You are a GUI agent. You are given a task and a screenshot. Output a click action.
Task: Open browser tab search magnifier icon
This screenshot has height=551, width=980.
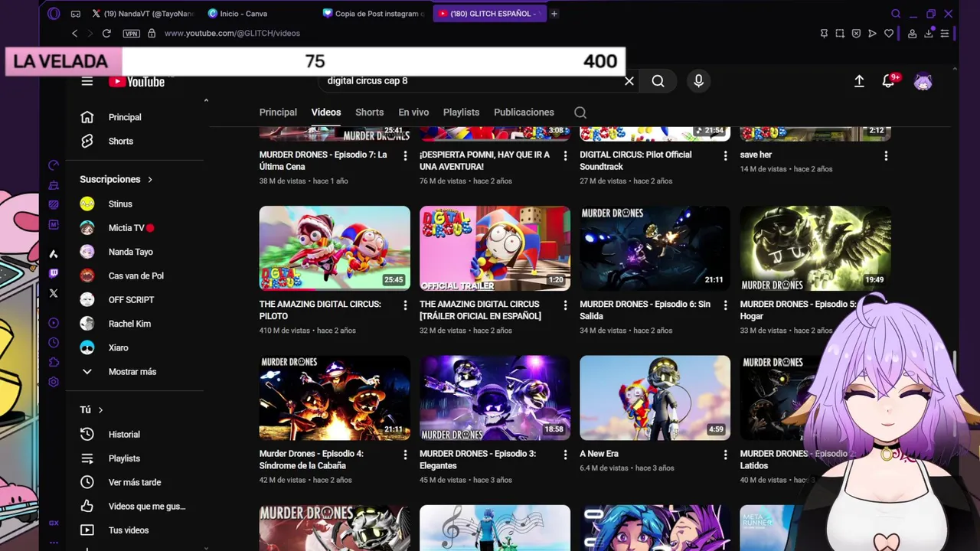coord(896,13)
